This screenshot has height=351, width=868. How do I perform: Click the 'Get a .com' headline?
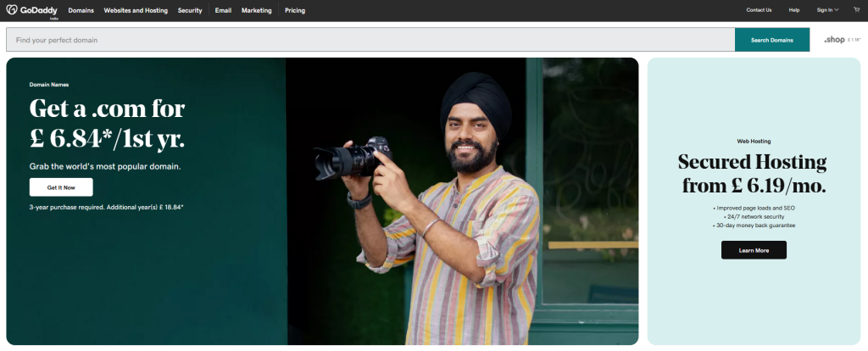tap(107, 123)
